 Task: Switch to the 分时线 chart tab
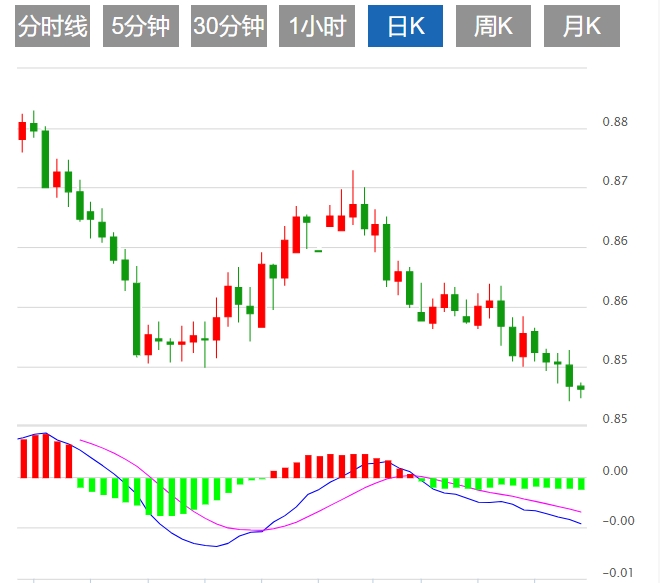pyautogui.click(x=53, y=26)
